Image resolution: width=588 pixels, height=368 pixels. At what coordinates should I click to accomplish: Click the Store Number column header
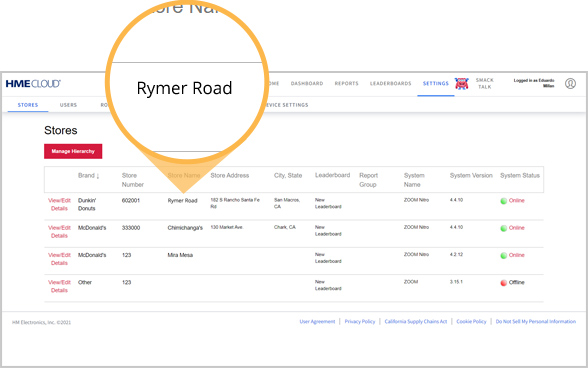[x=133, y=180]
